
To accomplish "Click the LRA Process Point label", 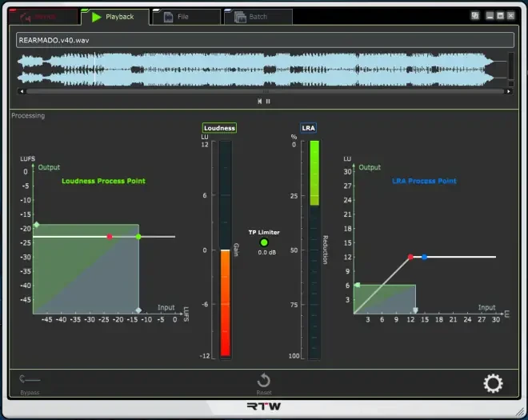I will click(424, 182).
